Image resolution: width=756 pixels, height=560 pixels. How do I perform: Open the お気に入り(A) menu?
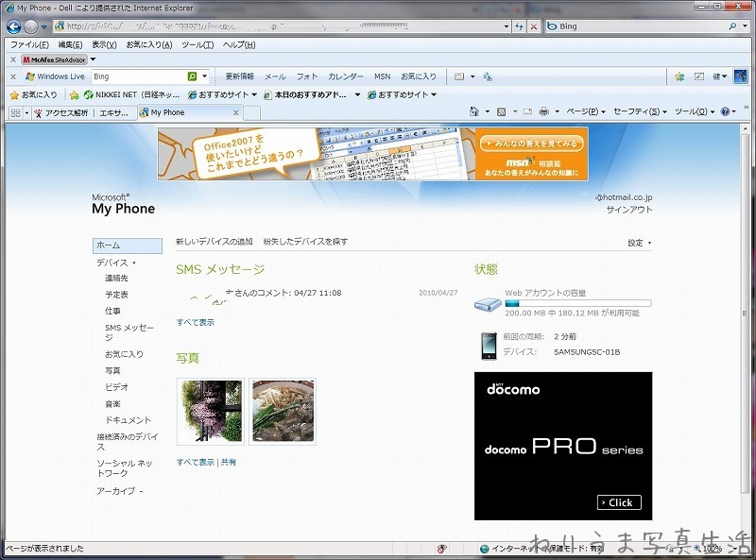tap(149, 44)
